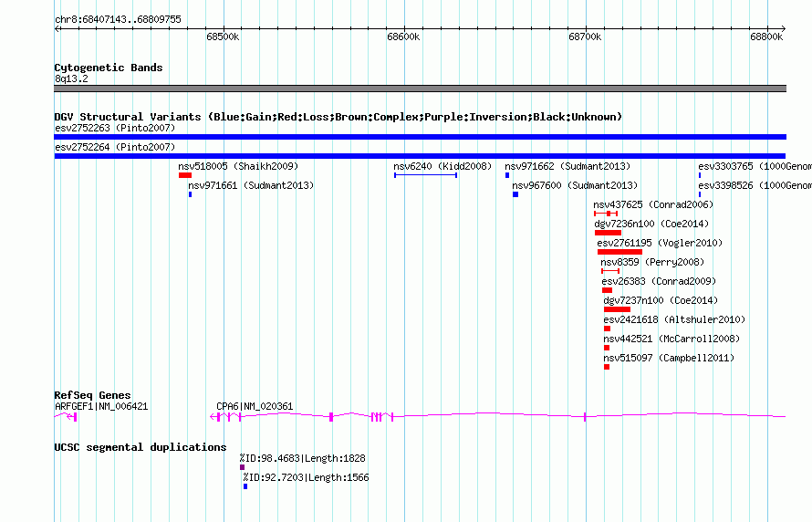Click the esv3303765 blue variant marker

click(x=700, y=175)
